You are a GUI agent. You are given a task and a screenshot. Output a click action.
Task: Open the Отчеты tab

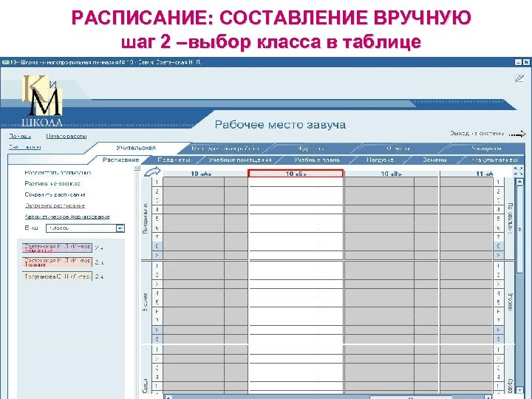[398, 149]
